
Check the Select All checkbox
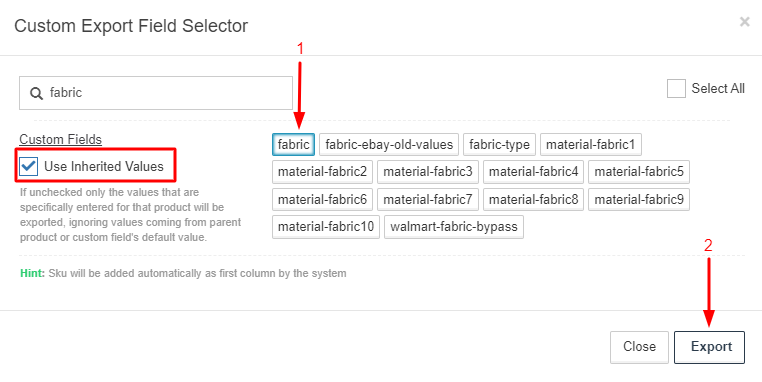click(x=676, y=88)
